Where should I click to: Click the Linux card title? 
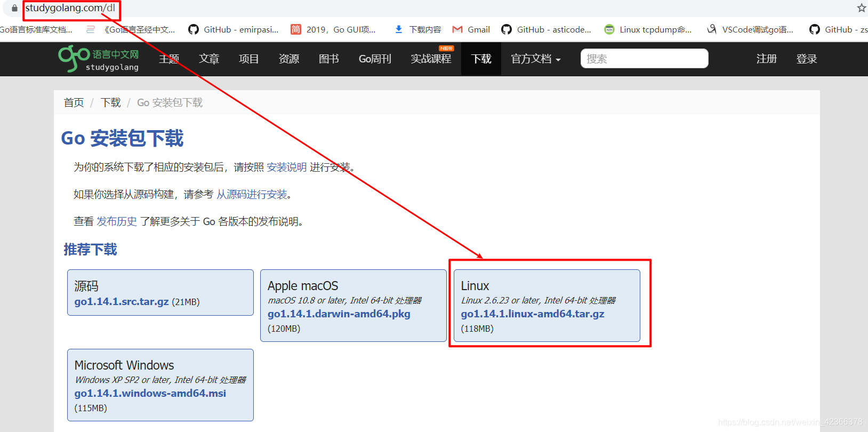[475, 286]
